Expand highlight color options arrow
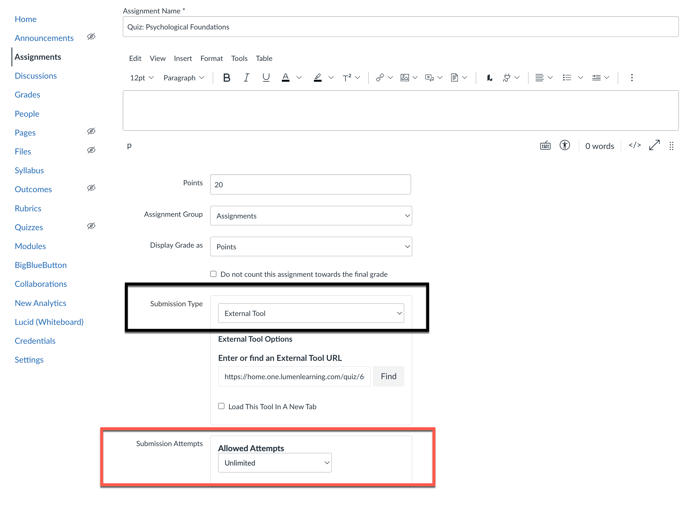The height and width of the screenshot is (505, 688). tap(331, 78)
